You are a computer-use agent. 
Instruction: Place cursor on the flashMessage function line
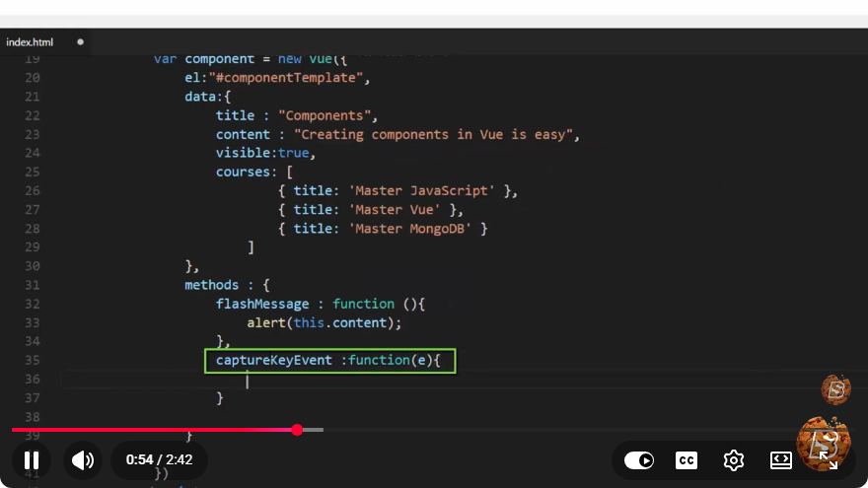click(x=320, y=304)
